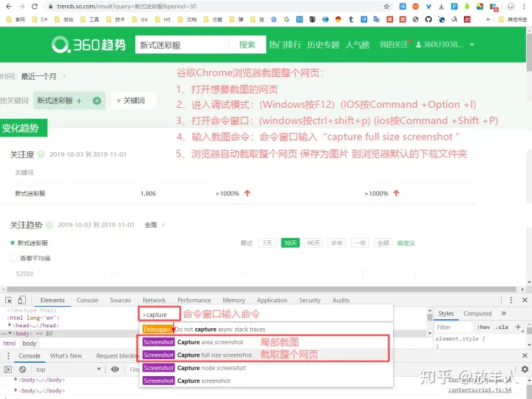Select the 90天 time range

click(313, 243)
